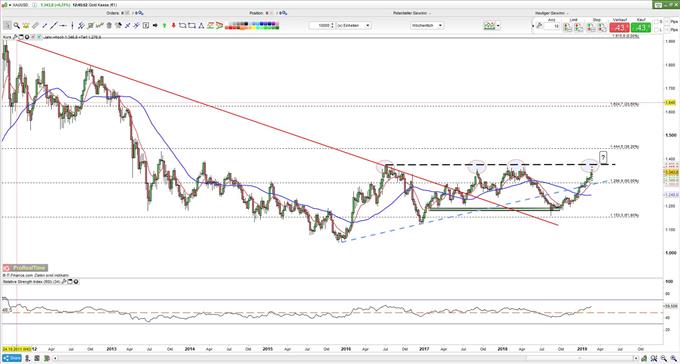Image resolution: width=680 pixels, height=364 pixels.
Task: Open RSI indicator settings wrench
Action: pos(64,282)
